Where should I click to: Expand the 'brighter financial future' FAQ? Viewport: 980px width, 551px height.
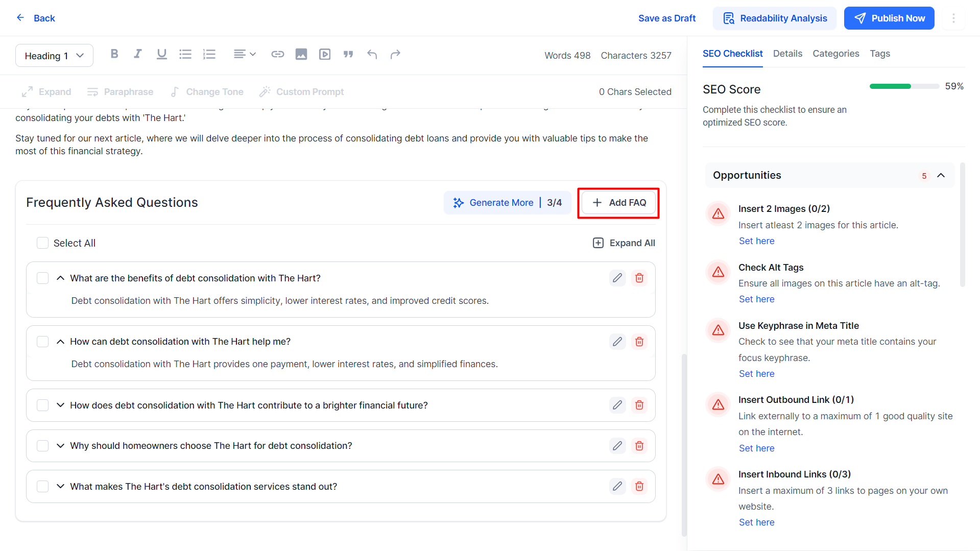[60, 405]
